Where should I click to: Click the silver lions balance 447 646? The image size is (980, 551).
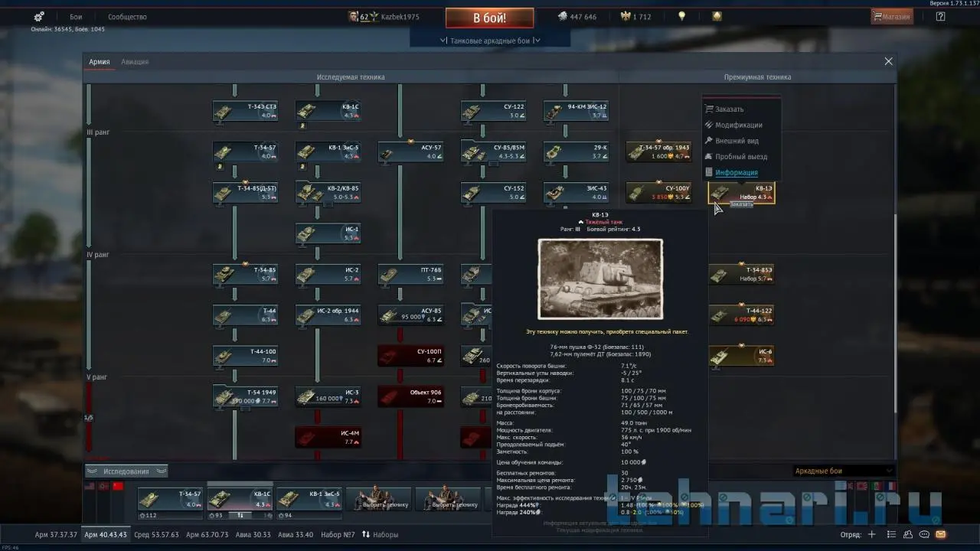577,17
